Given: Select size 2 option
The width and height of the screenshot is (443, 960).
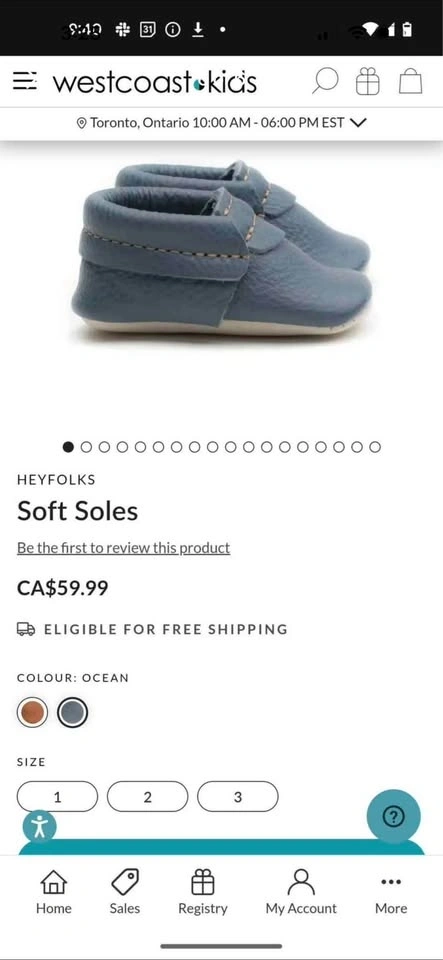Looking at the screenshot, I should click(x=147, y=797).
